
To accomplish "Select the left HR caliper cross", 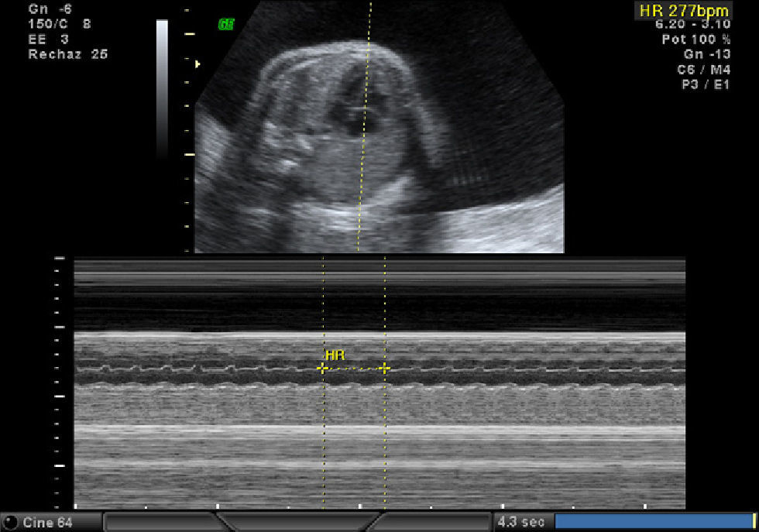I will point(323,369).
